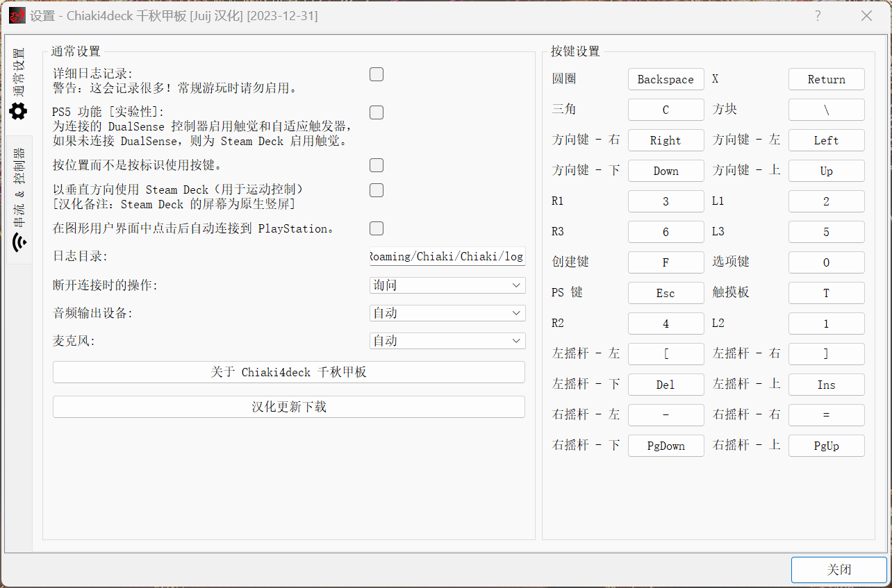
Task: Click the gear icon on 通常设置 tab
Action: click(18, 111)
